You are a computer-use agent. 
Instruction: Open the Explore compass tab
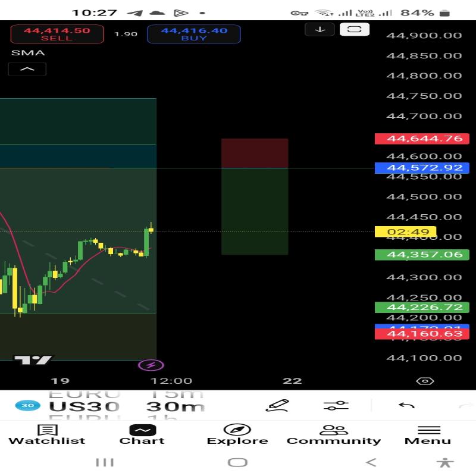point(237,435)
